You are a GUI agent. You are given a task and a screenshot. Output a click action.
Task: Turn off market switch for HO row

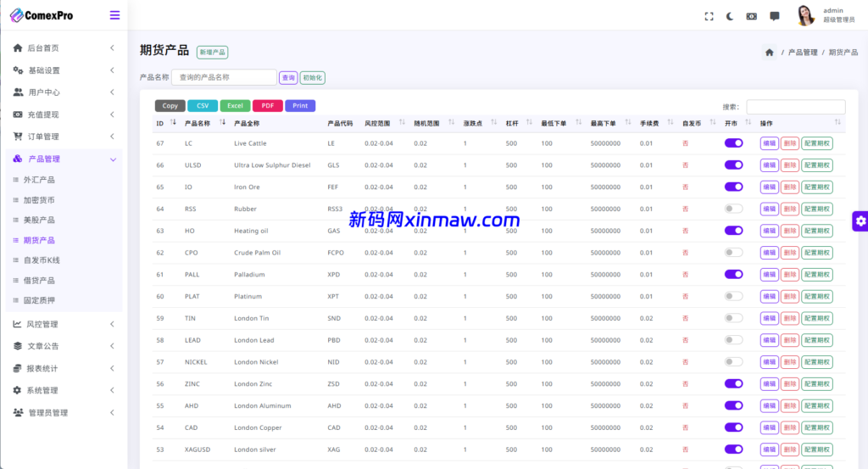733,231
